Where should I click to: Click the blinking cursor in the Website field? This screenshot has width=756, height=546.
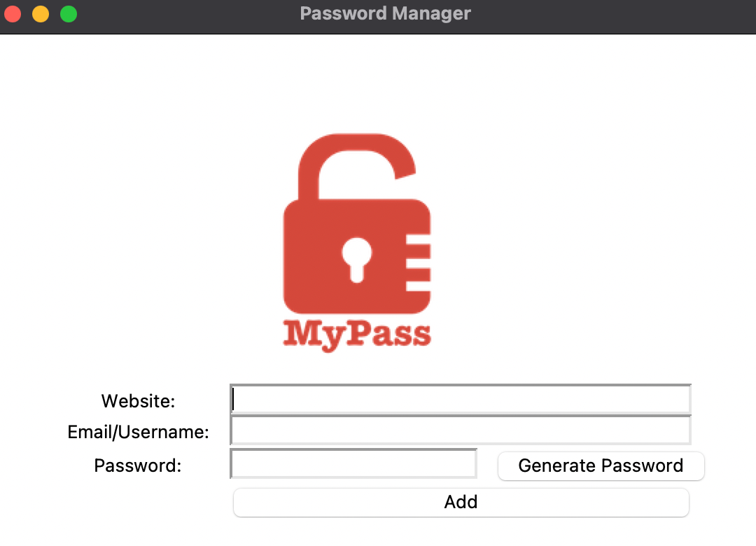(x=234, y=398)
